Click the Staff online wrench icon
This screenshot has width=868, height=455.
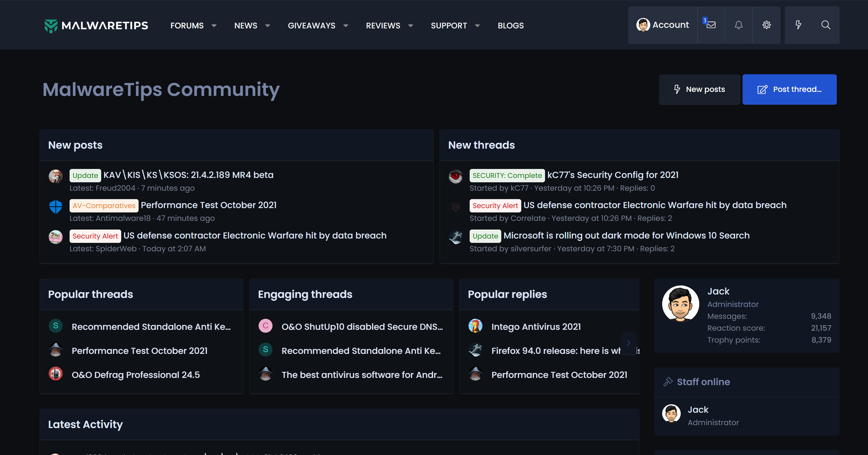tap(668, 382)
